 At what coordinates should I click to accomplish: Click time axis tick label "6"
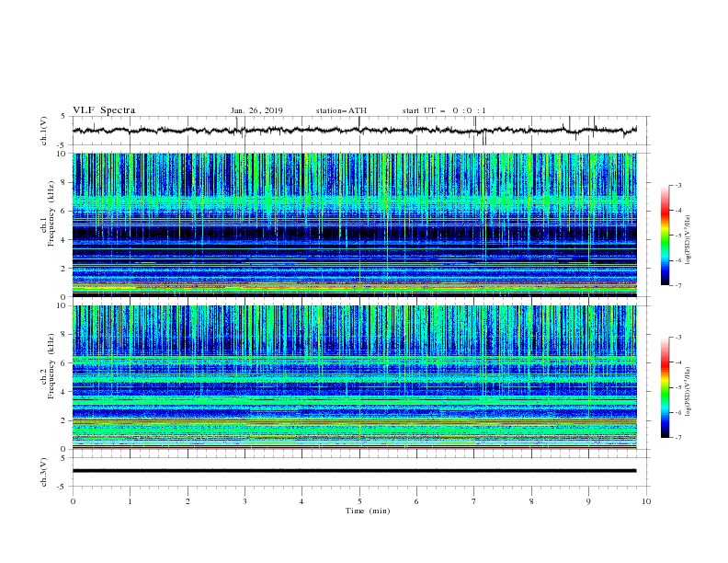click(416, 501)
